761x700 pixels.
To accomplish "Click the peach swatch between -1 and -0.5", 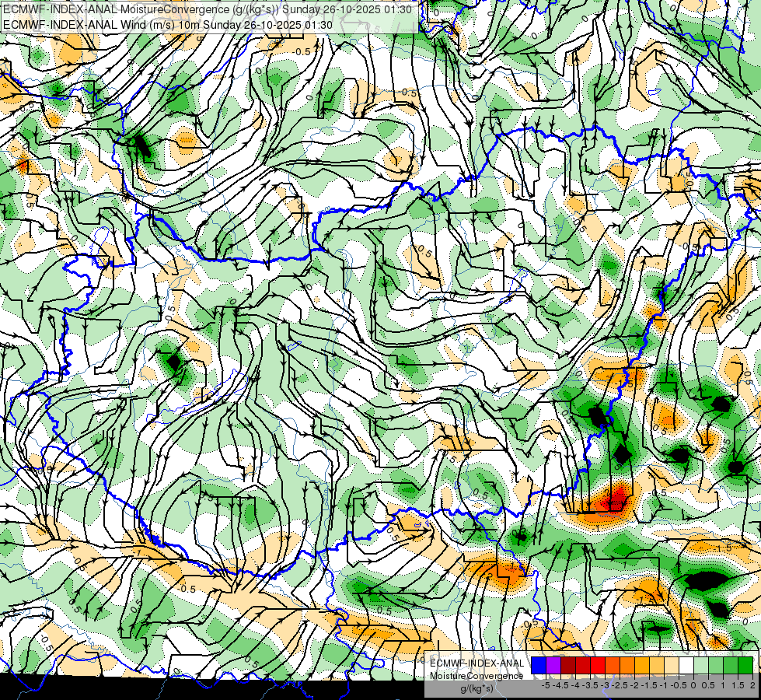I will pyautogui.click(x=672, y=666).
